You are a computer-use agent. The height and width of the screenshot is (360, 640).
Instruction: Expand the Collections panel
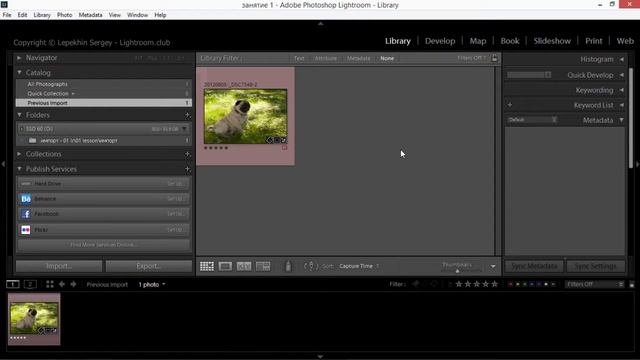pos(19,154)
